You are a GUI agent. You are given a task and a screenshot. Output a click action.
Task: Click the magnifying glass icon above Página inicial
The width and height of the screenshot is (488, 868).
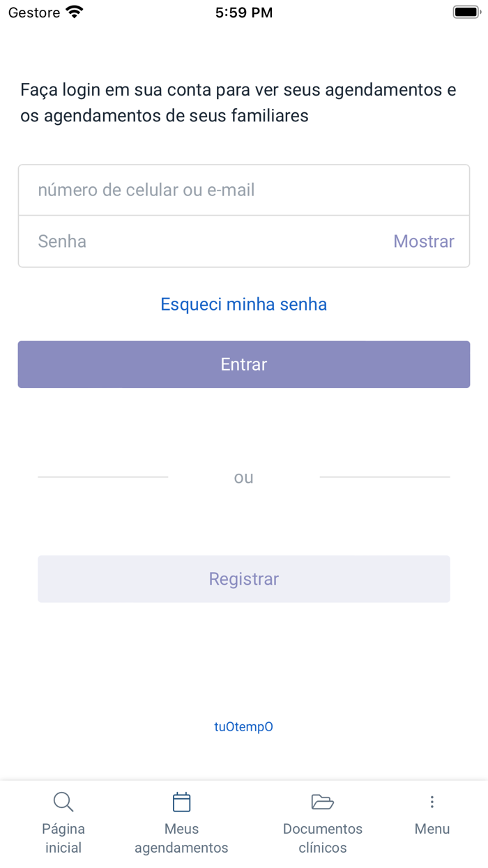(x=63, y=801)
